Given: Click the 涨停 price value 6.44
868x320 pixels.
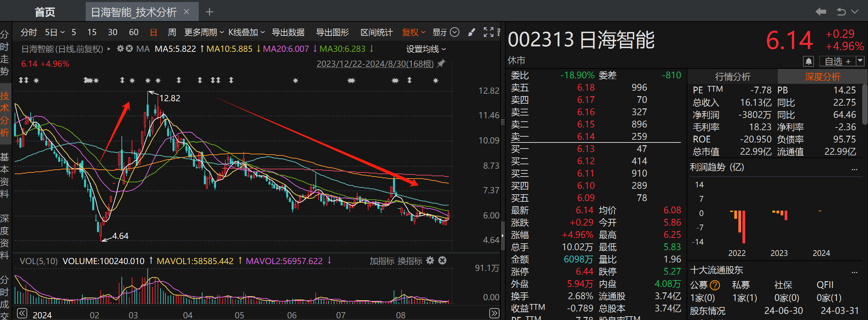Looking at the screenshot, I should point(585,271).
